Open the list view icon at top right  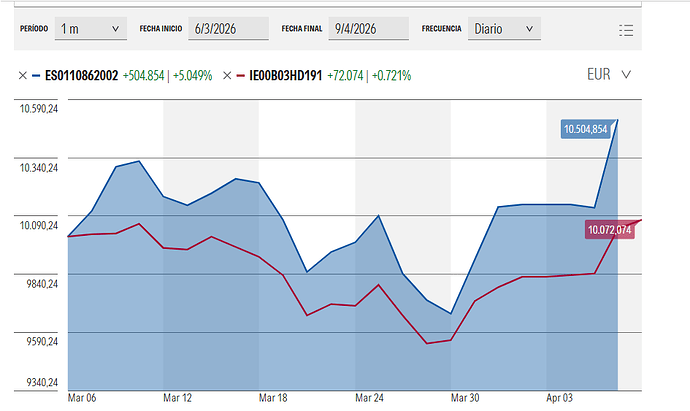(x=627, y=30)
